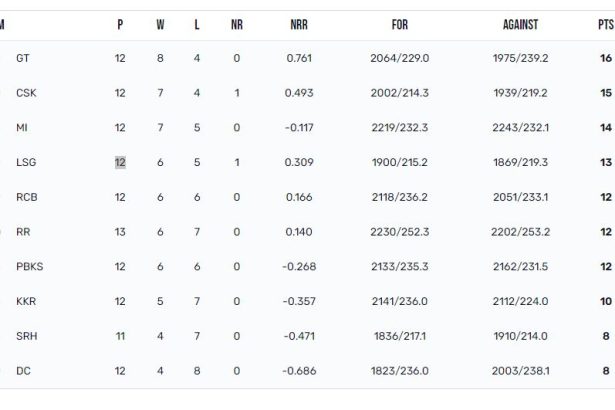This screenshot has height=410, width=615.
Task: Click the FOR column header
Action: click(x=400, y=25)
